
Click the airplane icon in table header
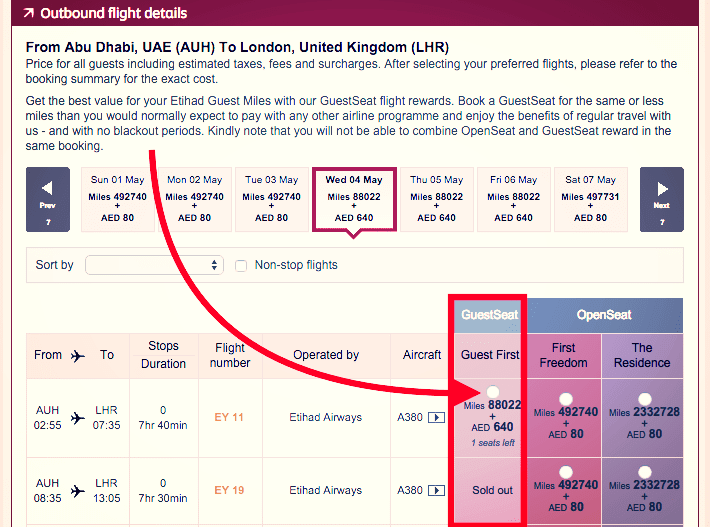[x=78, y=355]
